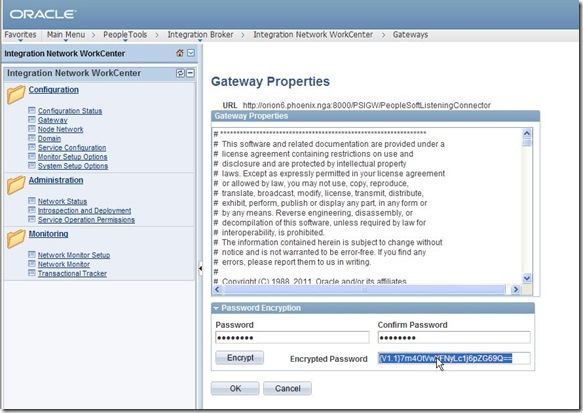Click the Cancel button
This screenshot has height=413, width=583.
tap(287, 388)
